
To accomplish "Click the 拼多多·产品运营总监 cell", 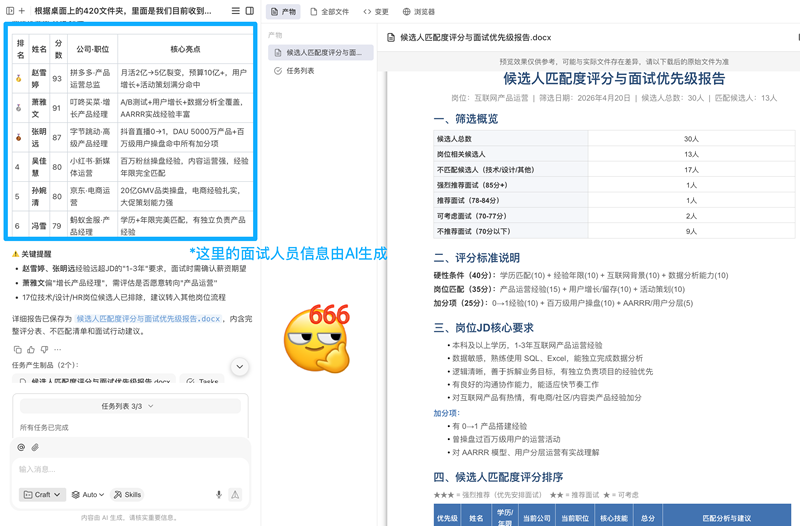I will (x=92, y=79).
